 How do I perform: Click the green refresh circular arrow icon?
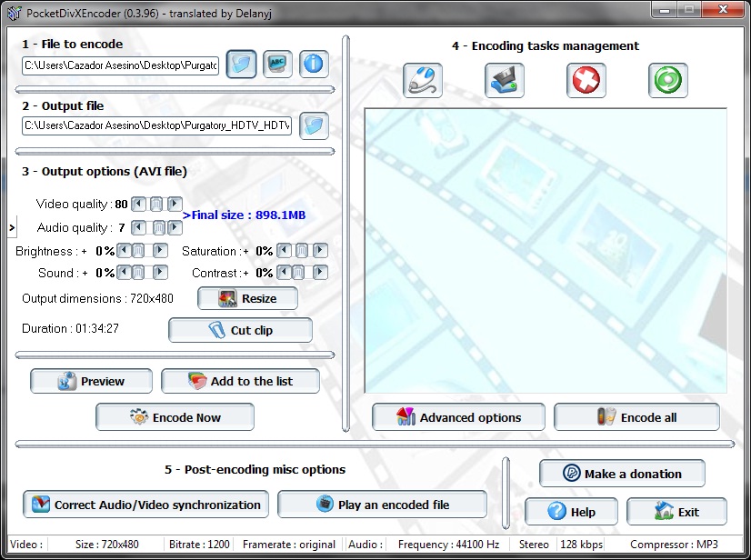click(668, 81)
